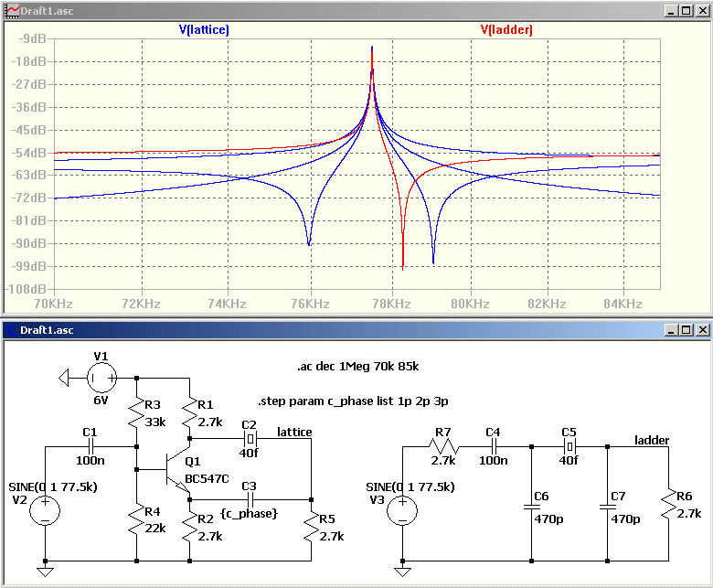
Task: Maximize the plot window
Action: 686,11
